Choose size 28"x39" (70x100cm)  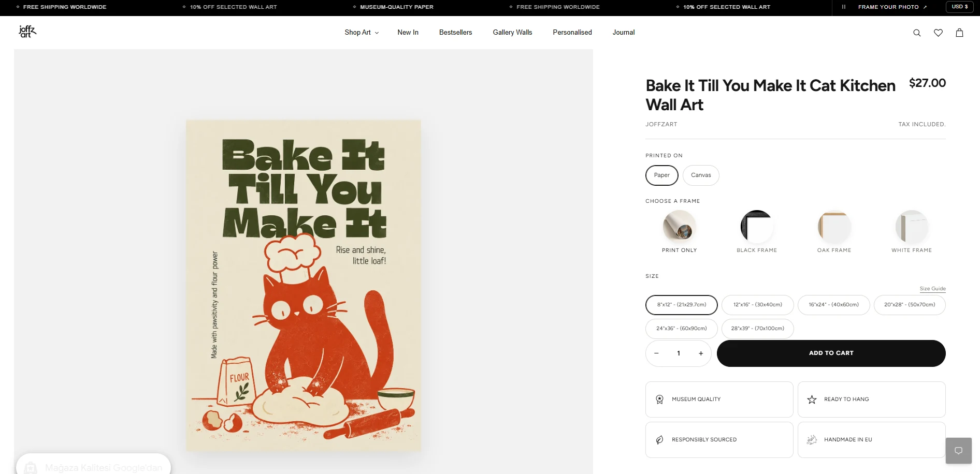tap(758, 329)
